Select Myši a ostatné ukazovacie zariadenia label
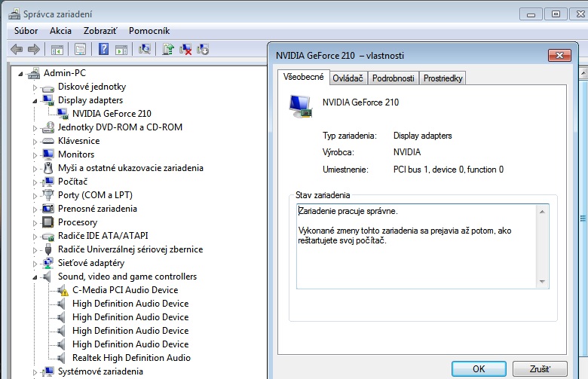Image resolution: width=588 pixels, height=379 pixels. (130, 168)
